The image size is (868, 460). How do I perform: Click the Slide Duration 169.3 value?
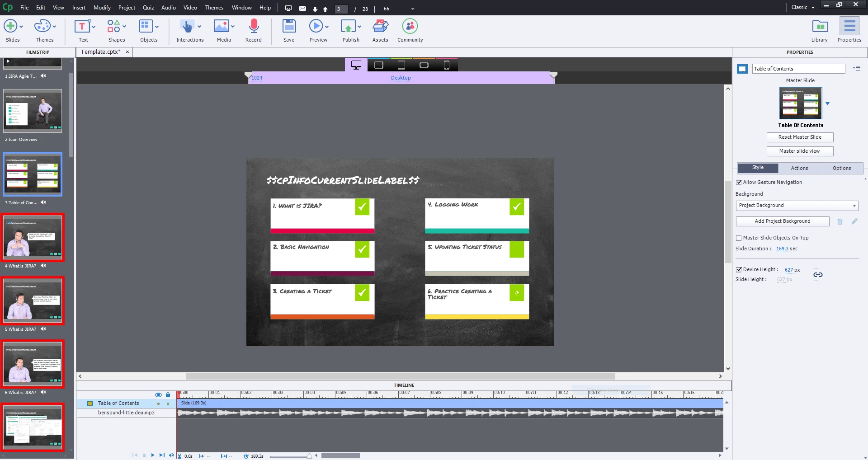point(782,249)
